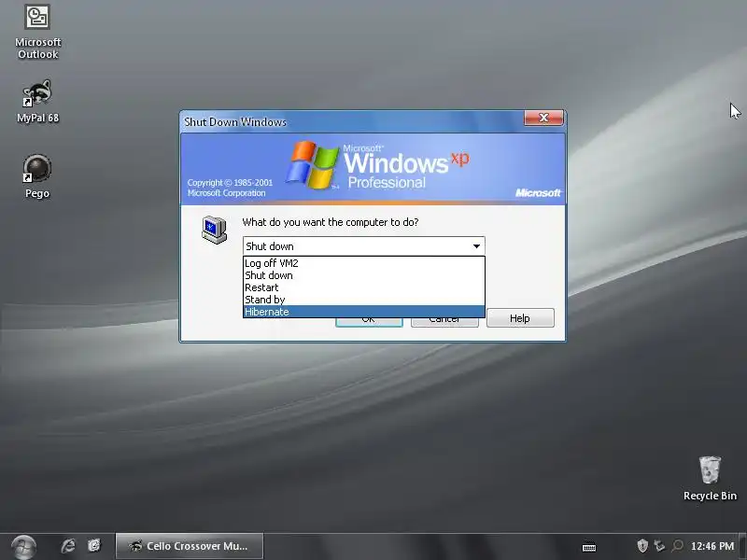Open the Microsoft Outlook desktop icon

pos(37,32)
